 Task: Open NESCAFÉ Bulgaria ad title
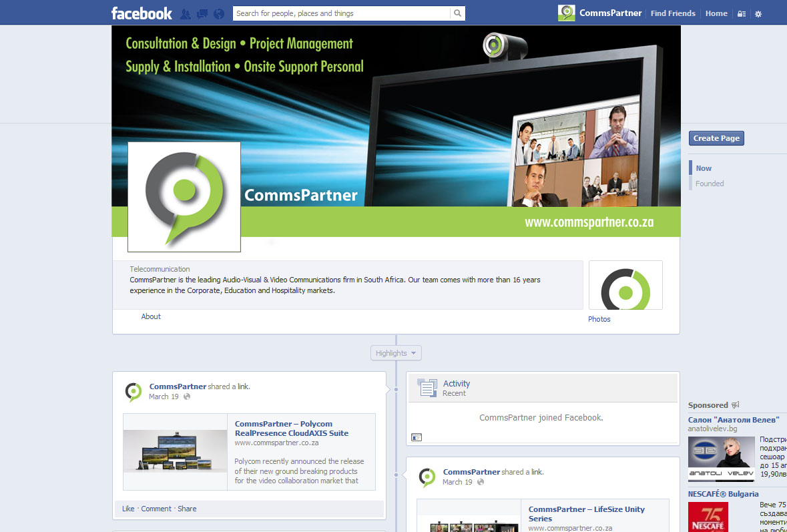(724, 494)
